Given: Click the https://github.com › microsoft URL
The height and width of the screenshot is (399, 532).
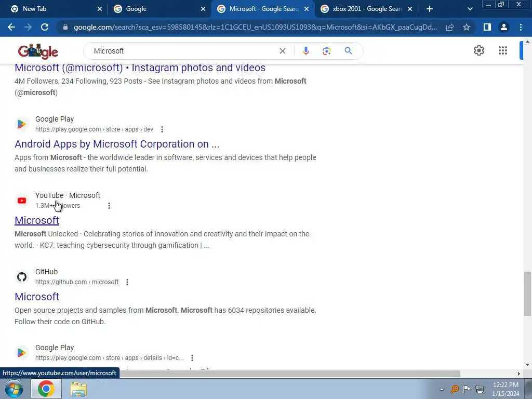Looking at the screenshot, I should click(x=77, y=282).
